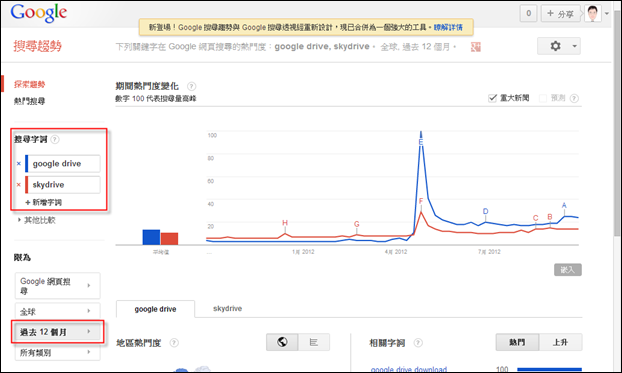Click the notifications count box

point(528,13)
